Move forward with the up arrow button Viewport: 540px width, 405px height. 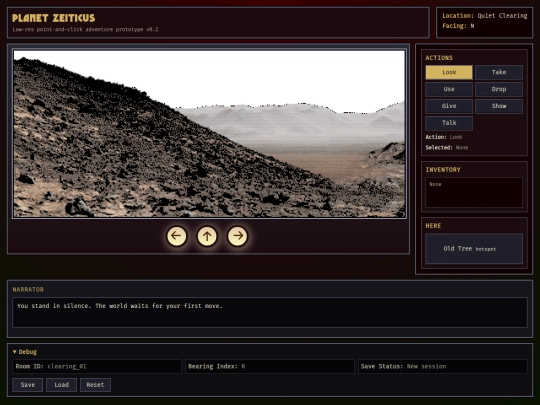[207, 236]
